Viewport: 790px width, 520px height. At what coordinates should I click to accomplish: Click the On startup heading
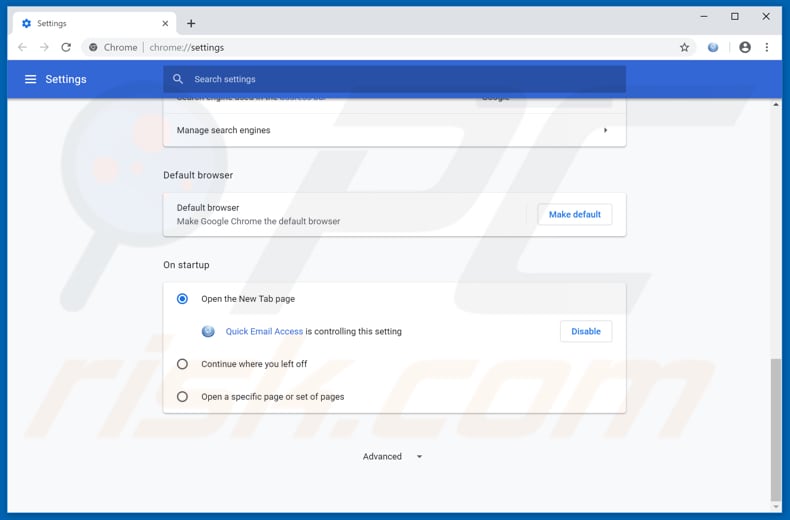[x=186, y=265]
